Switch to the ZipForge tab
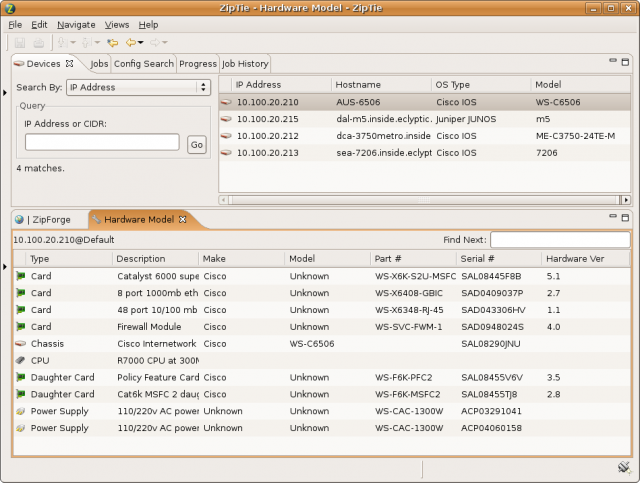 (x=51, y=220)
